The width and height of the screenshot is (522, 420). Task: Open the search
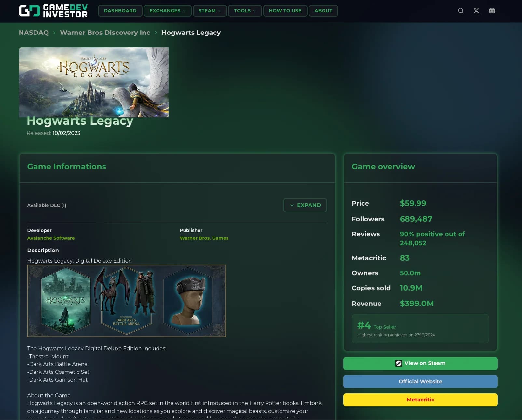point(460,10)
